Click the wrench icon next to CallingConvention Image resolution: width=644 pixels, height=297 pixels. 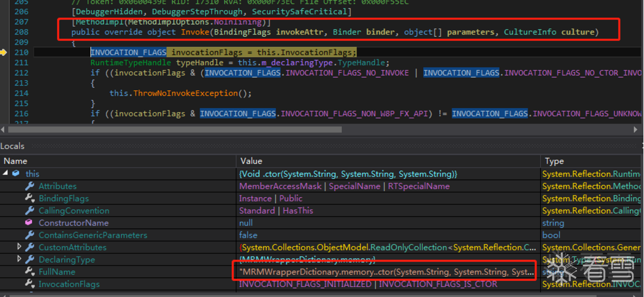[30, 211]
